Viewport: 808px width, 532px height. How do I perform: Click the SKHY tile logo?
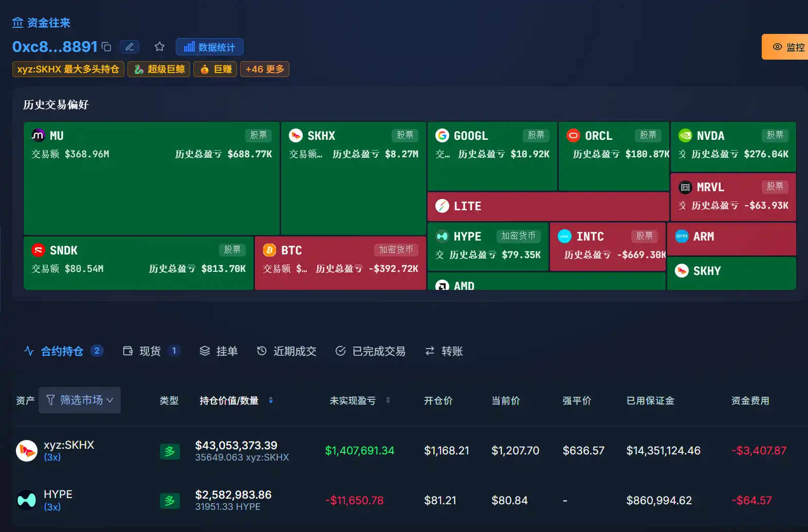[682, 271]
